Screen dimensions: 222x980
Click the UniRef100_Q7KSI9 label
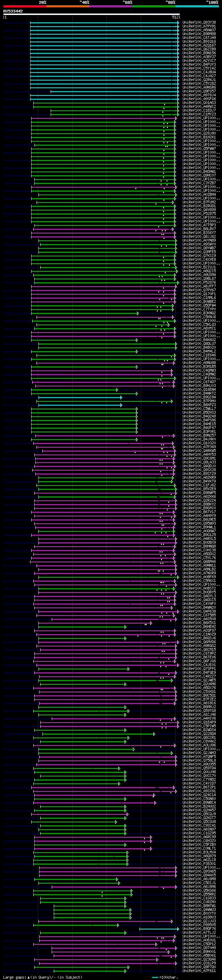(199, 256)
